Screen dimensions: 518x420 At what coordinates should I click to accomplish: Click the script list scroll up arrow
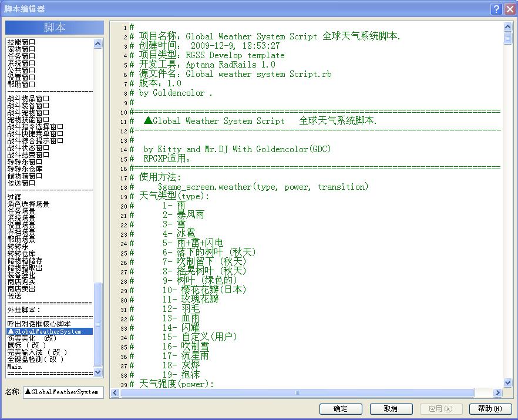[x=97, y=43]
